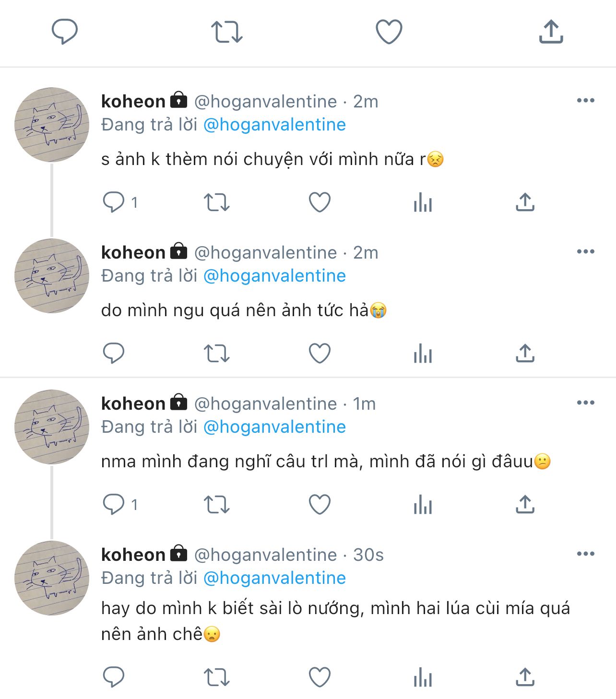This screenshot has width=616, height=699.
Task: Like the "s ảnh k thèm" tweet
Action: pos(320,202)
